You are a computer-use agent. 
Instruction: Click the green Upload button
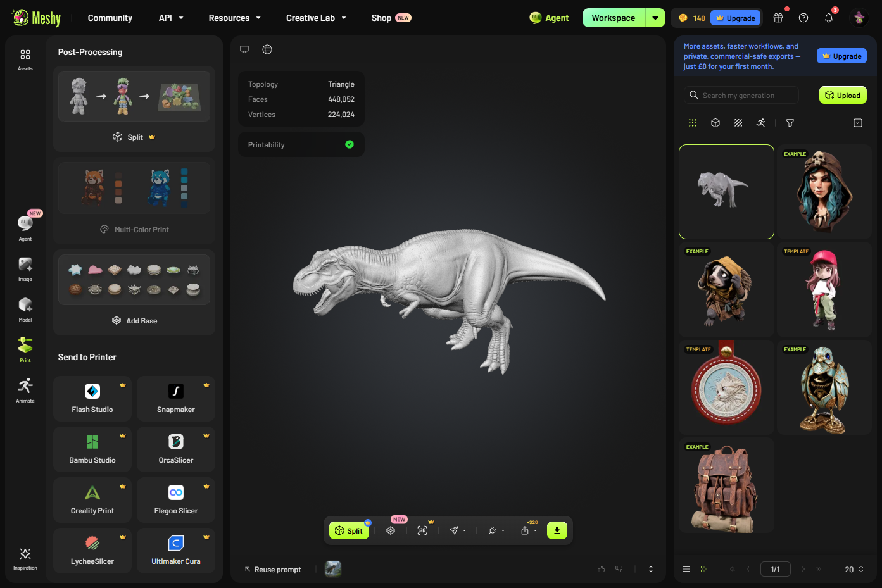pos(843,96)
